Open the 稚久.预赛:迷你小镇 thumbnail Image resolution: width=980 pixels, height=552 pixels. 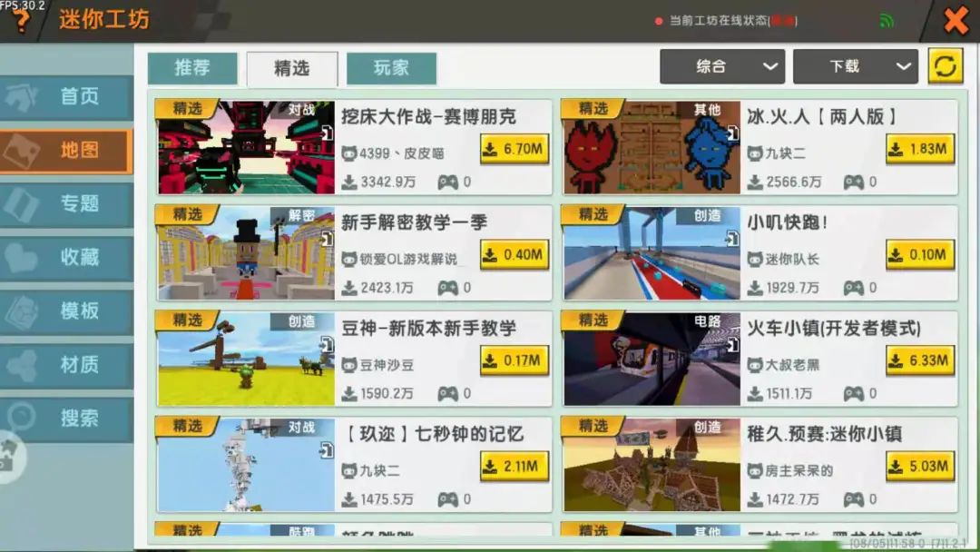coord(652,465)
